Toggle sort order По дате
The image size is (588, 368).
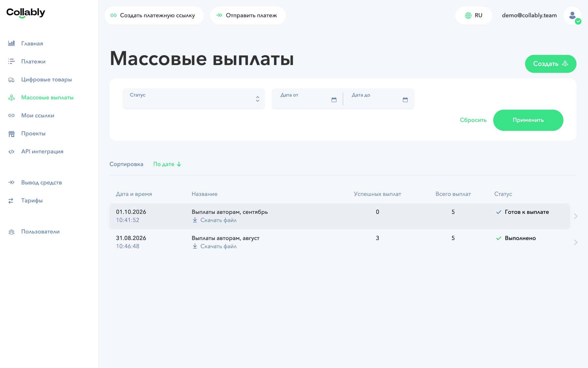(167, 164)
